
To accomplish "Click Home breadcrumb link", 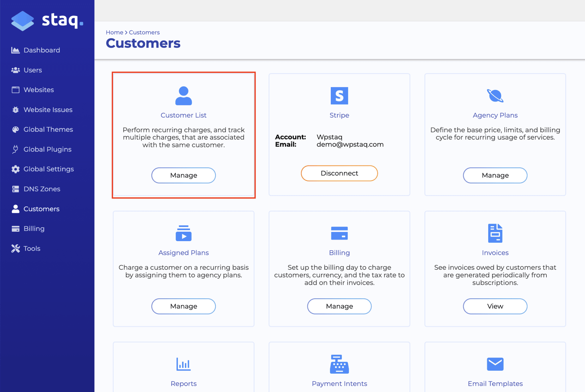I will pyautogui.click(x=114, y=32).
